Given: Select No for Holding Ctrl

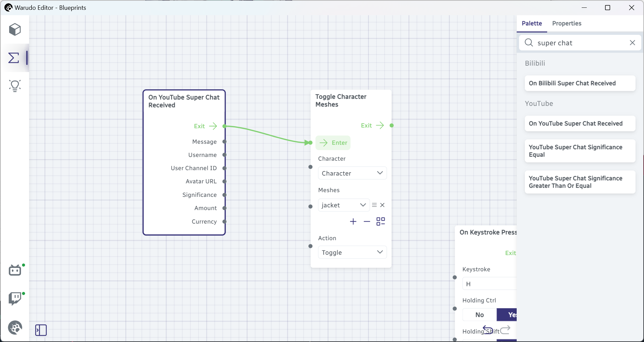Looking at the screenshot, I should pyautogui.click(x=479, y=315).
